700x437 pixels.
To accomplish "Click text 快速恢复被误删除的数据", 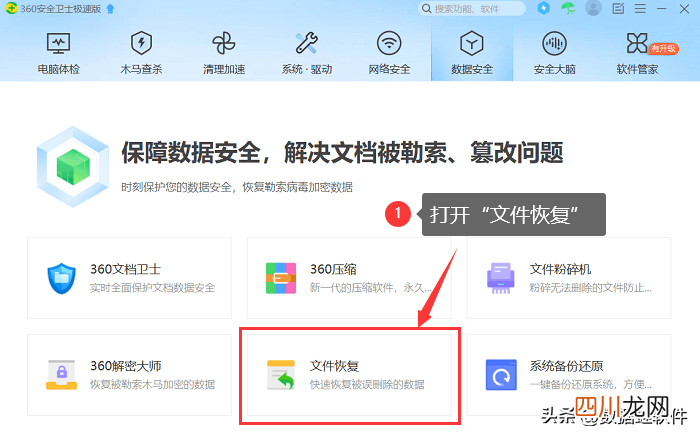I will (x=367, y=384).
